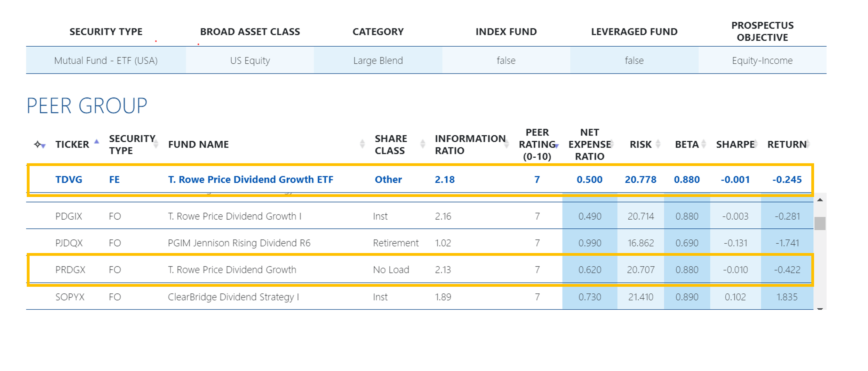Click net expense ratio 0.990
The image size is (868, 371).
[590, 243]
